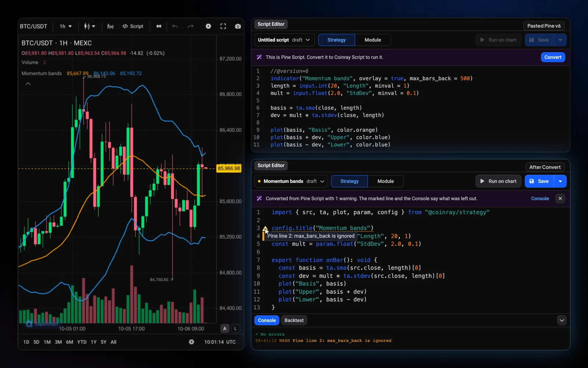Screen dimensions: 588x368
Task: Open the Untitled script draft dropdown
Action: pyautogui.click(x=284, y=40)
